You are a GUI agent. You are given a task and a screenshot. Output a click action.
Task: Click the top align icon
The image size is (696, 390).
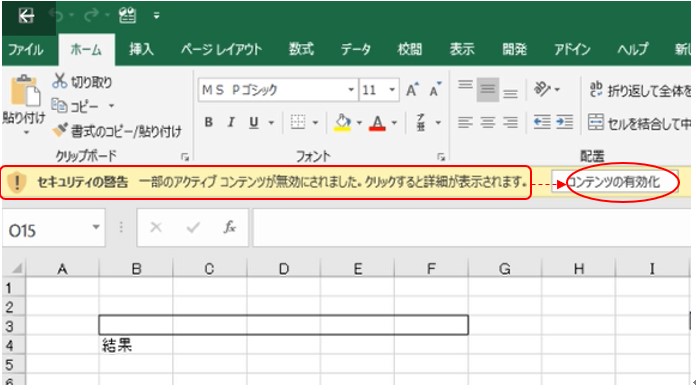(x=465, y=84)
